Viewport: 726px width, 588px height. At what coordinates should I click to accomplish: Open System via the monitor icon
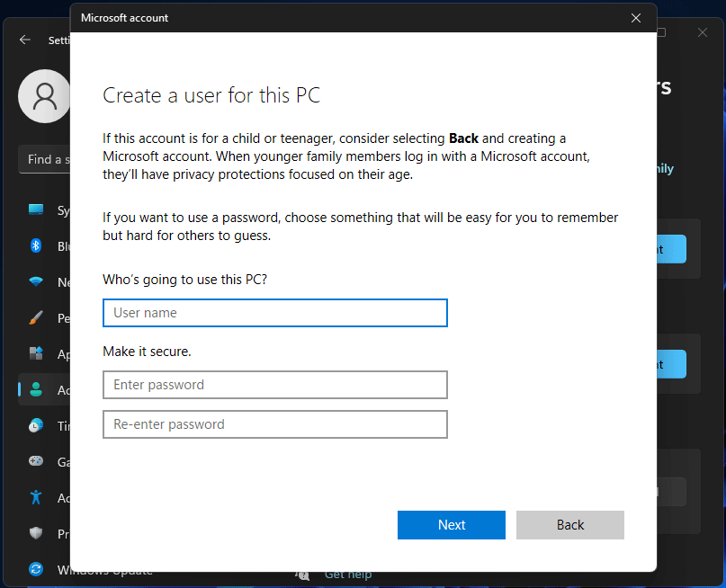point(36,210)
